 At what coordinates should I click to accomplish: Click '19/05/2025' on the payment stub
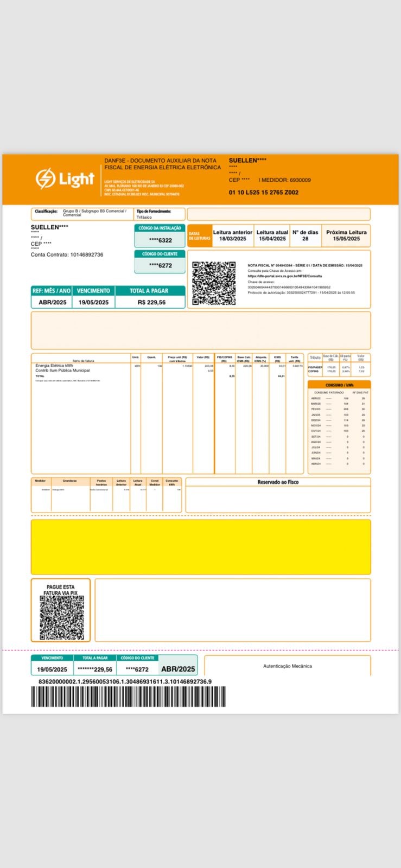(52, 669)
